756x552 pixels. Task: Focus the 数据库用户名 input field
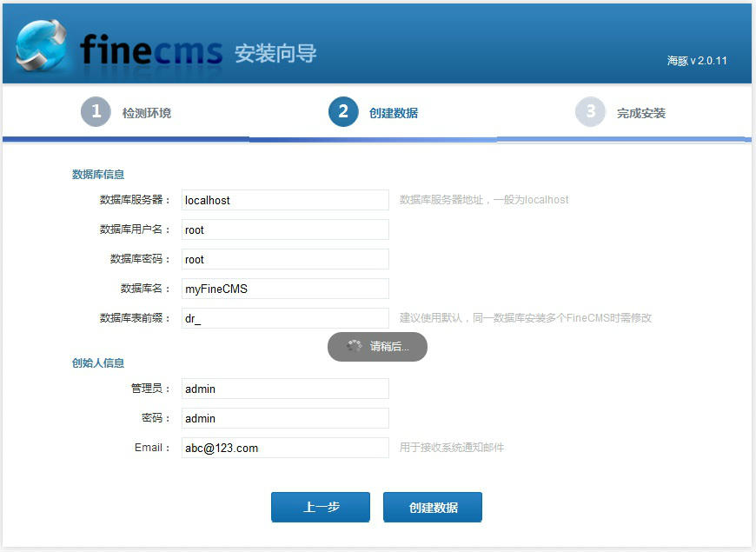tap(285, 229)
